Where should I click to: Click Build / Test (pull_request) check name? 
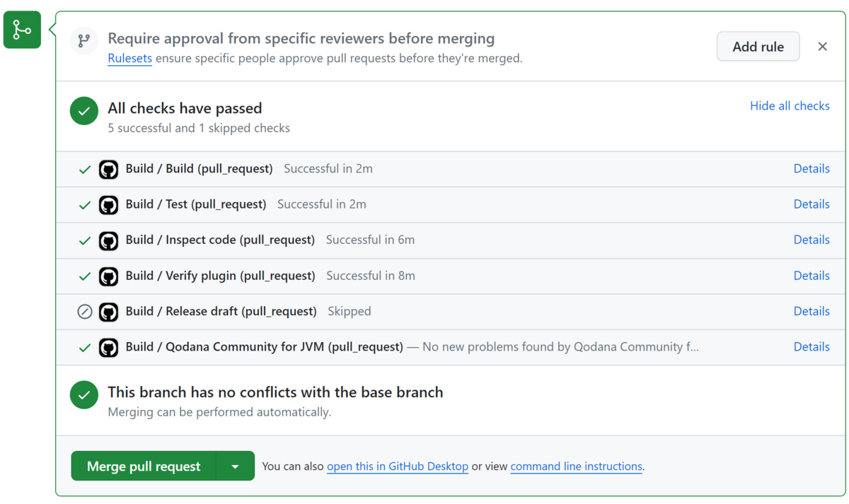[196, 204]
